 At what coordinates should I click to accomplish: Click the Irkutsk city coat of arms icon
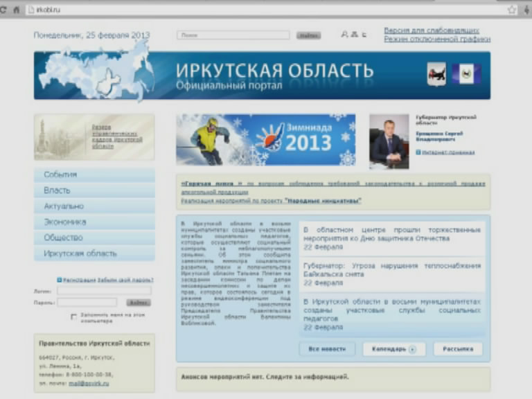tap(436, 74)
